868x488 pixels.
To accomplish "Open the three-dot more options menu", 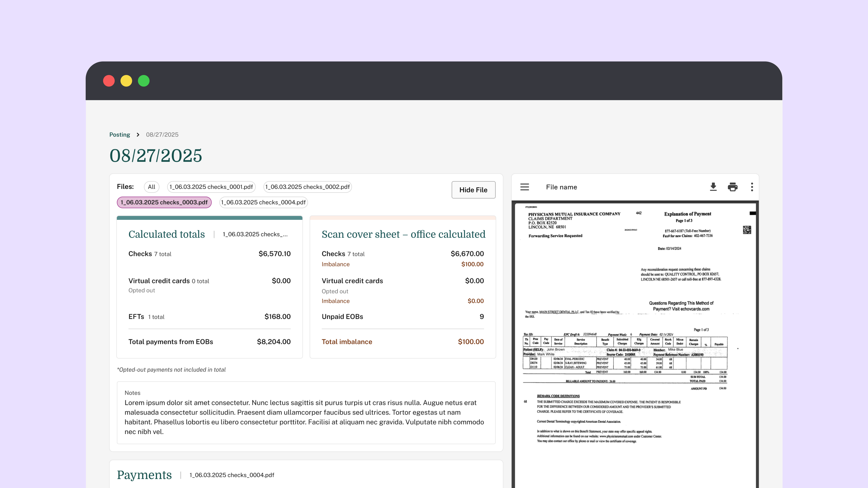I will point(752,187).
